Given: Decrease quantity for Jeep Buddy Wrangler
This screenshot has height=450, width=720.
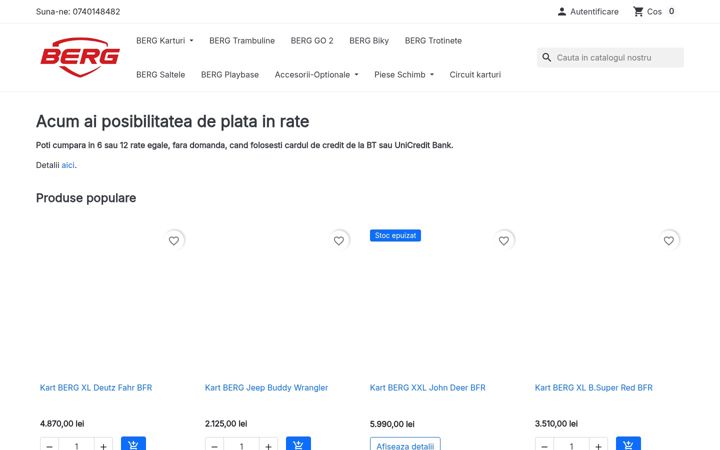Looking at the screenshot, I should click(x=214, y=444).
